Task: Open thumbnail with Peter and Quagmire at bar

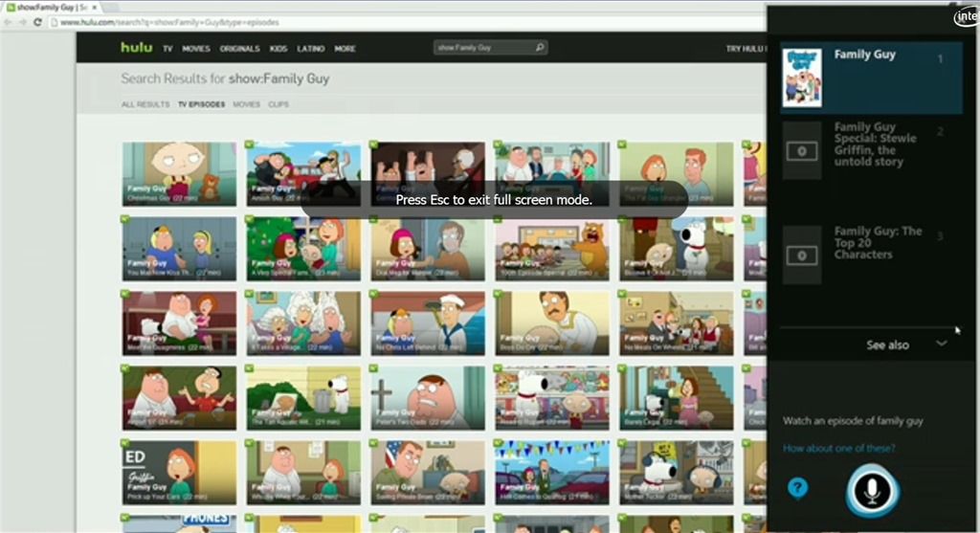Action: click(x=179, y=398)
